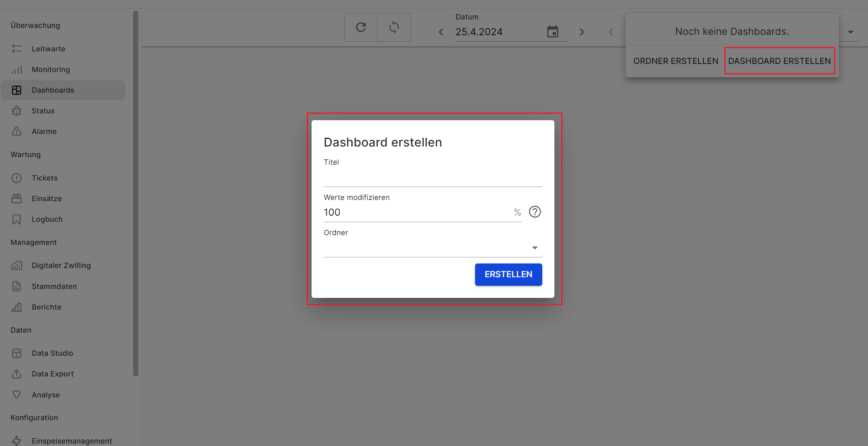Viewport: 868px width, 446px height.
Task: Click the help icon beside Werte modifizieren
Action: pos(535,212)
